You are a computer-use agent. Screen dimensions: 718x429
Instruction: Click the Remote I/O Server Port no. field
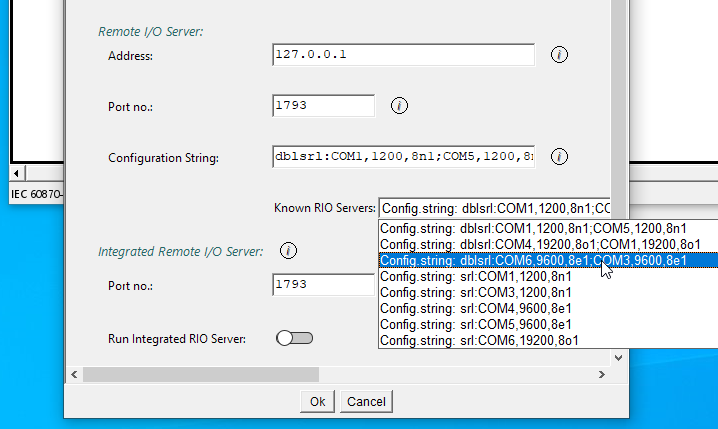pos(323,106)
